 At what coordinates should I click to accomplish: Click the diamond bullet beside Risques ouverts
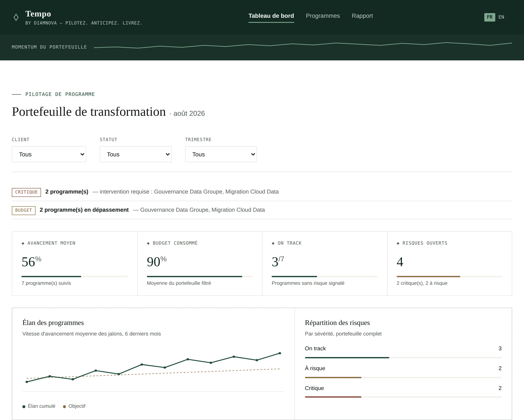pos(398,243)
